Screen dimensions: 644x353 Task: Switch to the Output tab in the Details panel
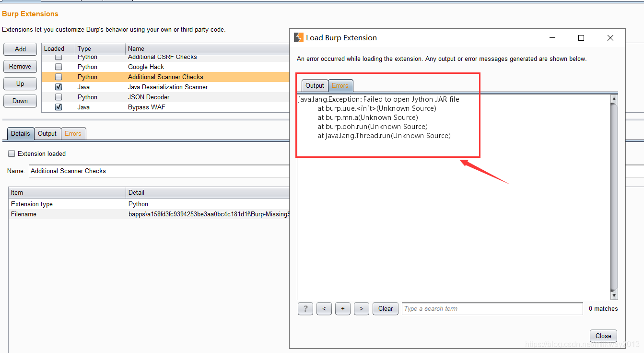[47, 133]
